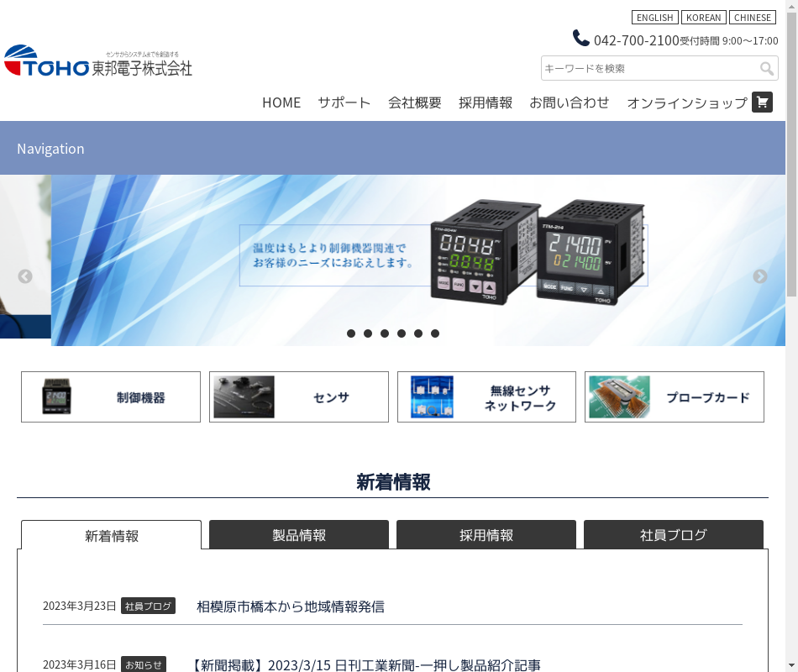Click the TOHO company logo
798x672 pixels.
[98, 61]
